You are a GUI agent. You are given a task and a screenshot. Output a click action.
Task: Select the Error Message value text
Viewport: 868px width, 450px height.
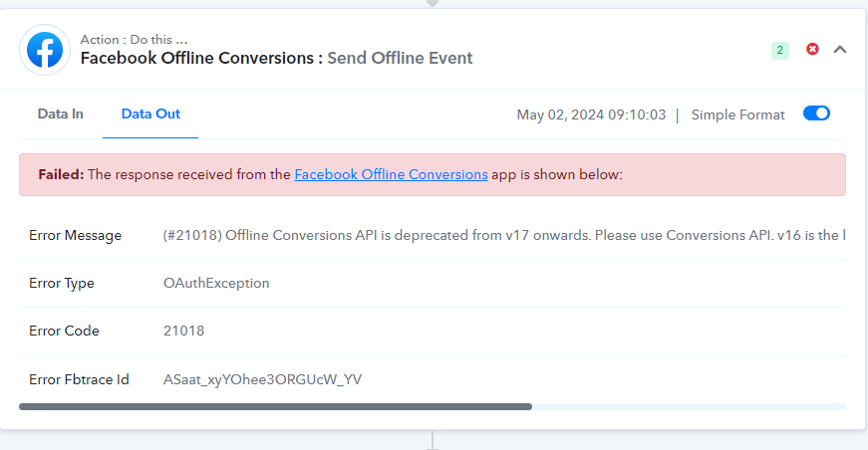point(503,236)
